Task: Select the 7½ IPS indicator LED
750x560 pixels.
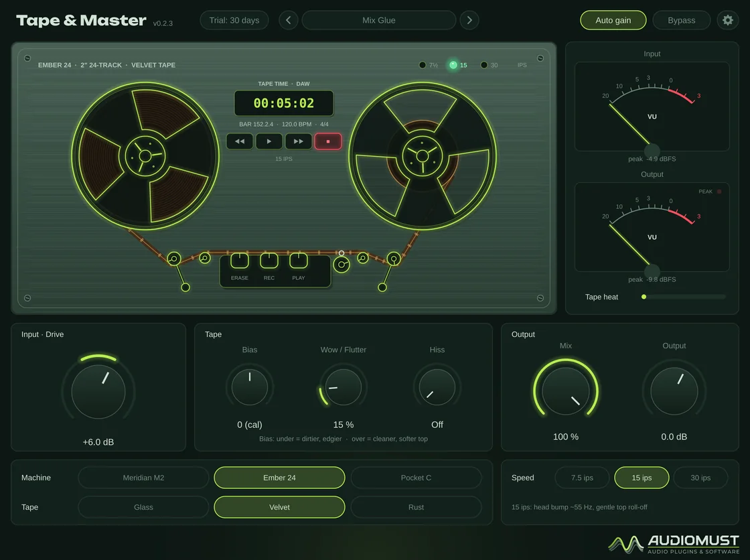Action: [423, 65]
